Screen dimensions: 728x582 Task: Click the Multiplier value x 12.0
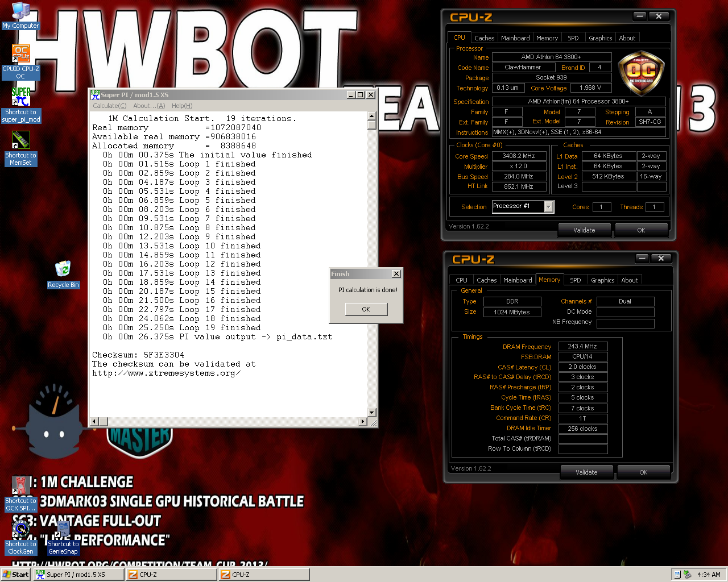click(519, 166)
